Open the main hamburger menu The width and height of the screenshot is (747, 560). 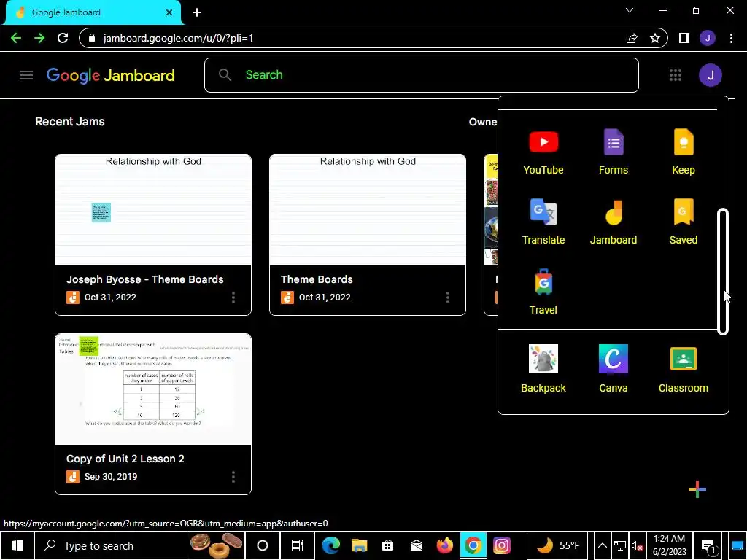pyautogui.click(x=26, y=75)
